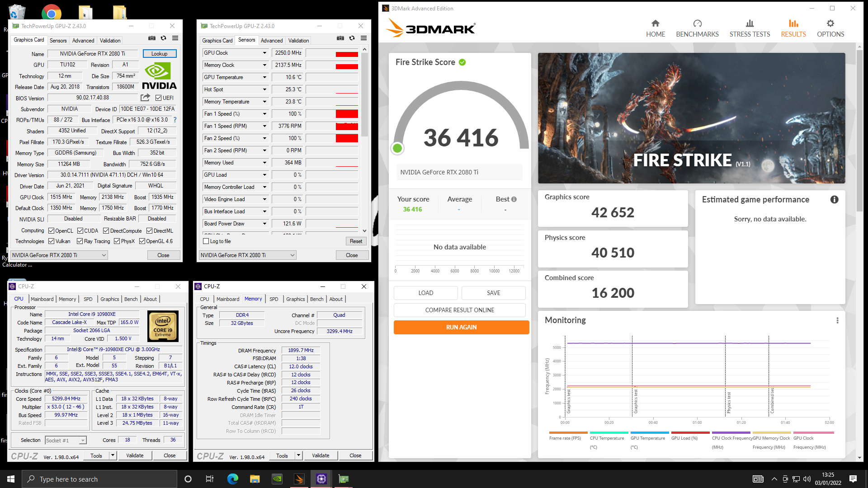
Task: Click COMPARE RESULT ONLINE button
Action: pyautogui.click(x=459, y=310)
